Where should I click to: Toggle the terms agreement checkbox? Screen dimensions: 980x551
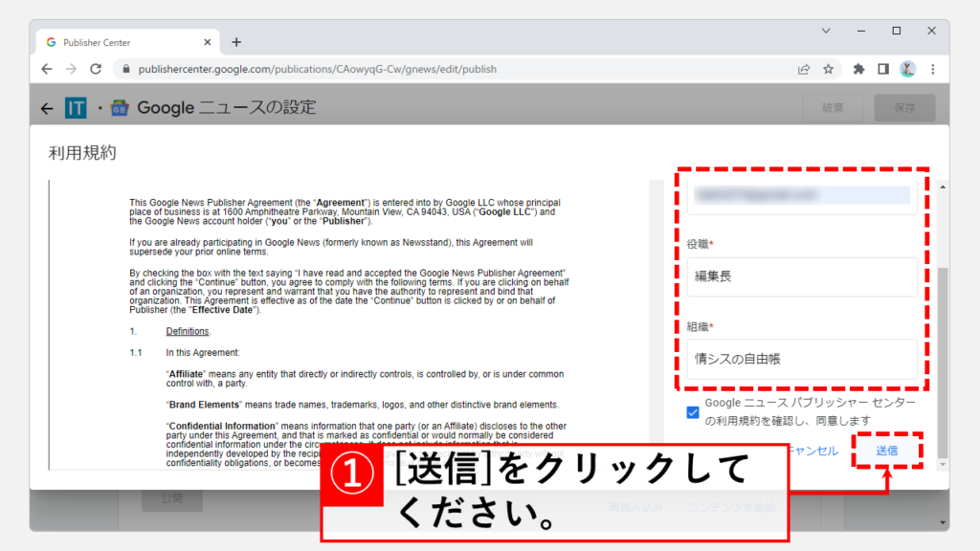coord(693,412)
